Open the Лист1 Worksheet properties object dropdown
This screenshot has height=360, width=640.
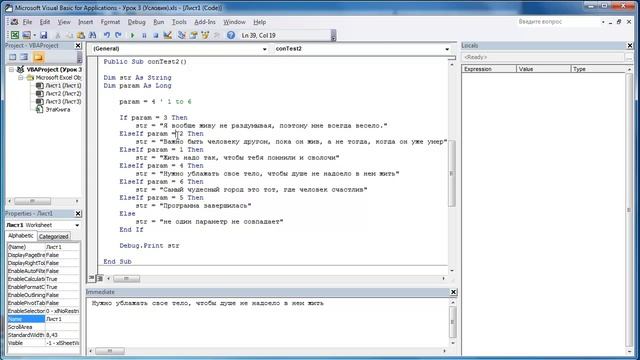click(77, 225)
